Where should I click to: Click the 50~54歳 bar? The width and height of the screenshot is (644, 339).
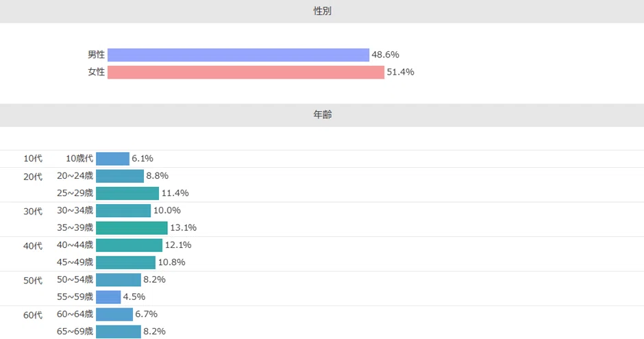pos(119,279)
